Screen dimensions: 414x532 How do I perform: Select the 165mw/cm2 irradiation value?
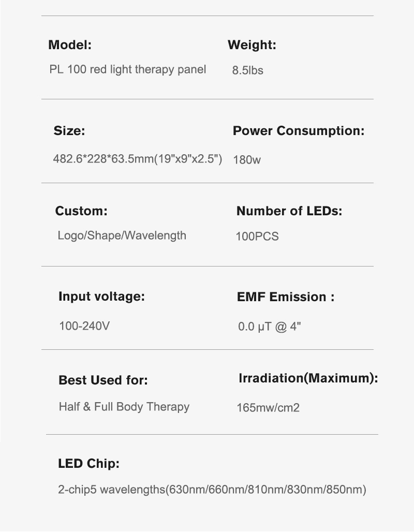point(268,407)
